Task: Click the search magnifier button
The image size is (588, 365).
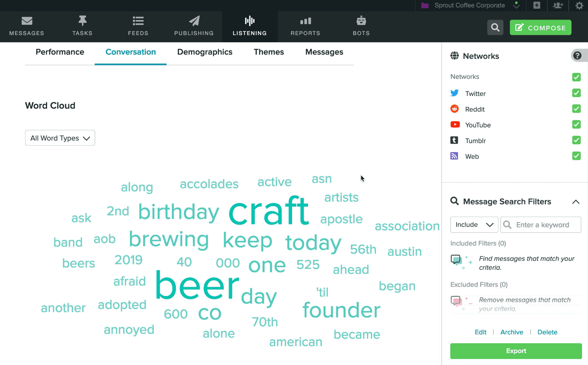Action: [x=495, y=28]
